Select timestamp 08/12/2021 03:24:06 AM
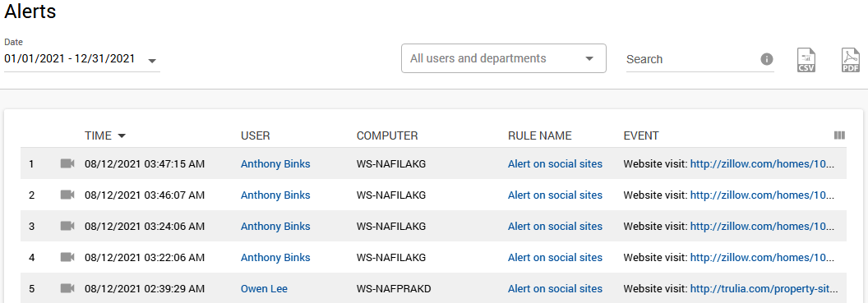This screenshot has width=868, height=303. 145,226
